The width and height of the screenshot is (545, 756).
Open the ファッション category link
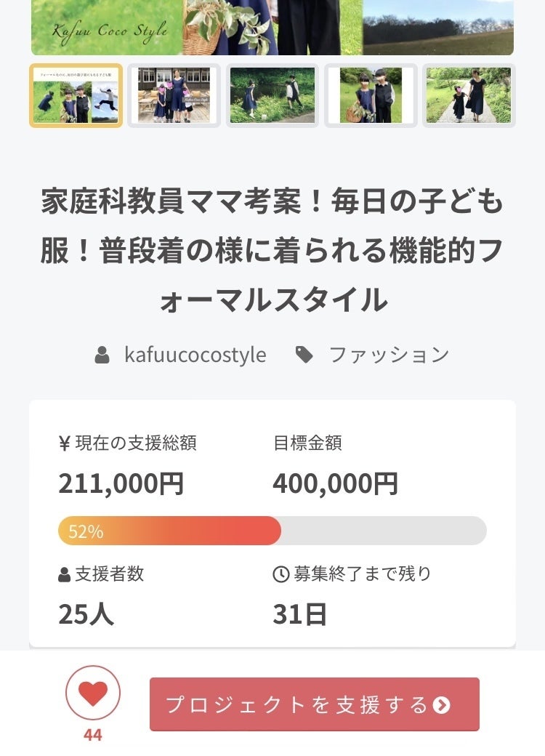tap(389, 355)
